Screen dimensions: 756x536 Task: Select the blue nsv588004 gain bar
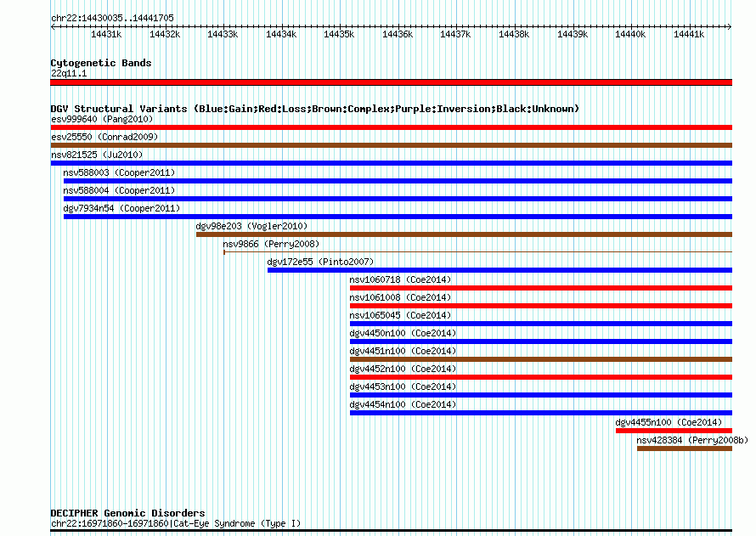click(398, 199)
